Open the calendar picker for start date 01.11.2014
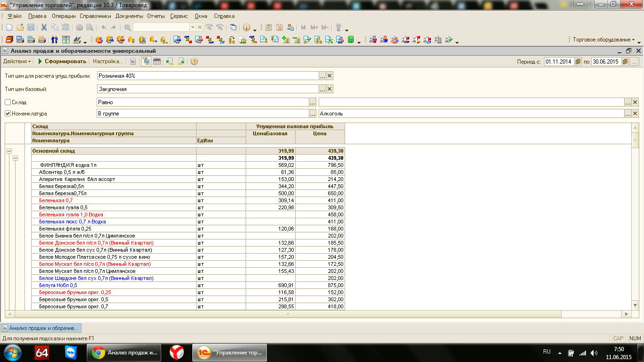The width and height of the screenshot is (644, 362). pyautogui.click(x=578, y=61)
